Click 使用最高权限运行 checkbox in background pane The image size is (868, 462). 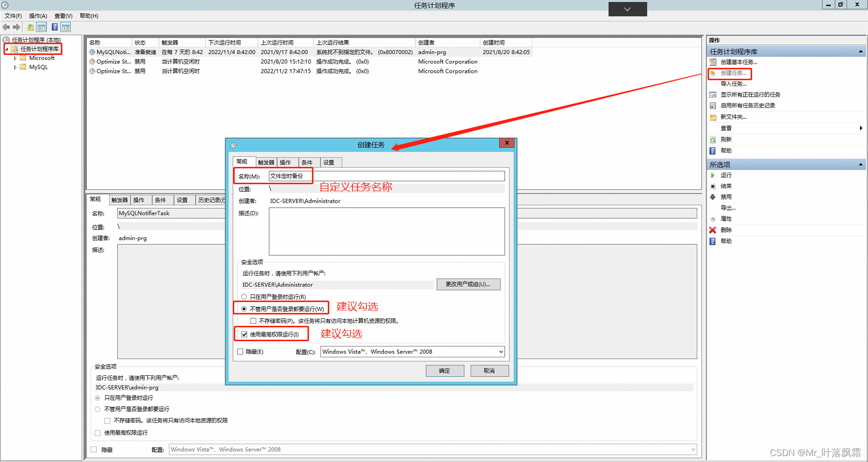point(98,433)
